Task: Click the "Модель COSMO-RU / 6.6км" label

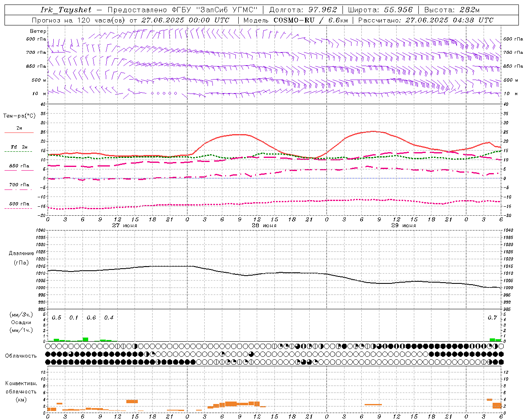Action: [x=296, y=20]
